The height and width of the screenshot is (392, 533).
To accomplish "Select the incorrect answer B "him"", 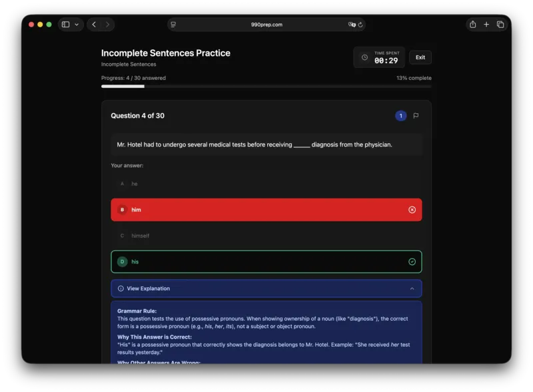I will tap(266, 210).
